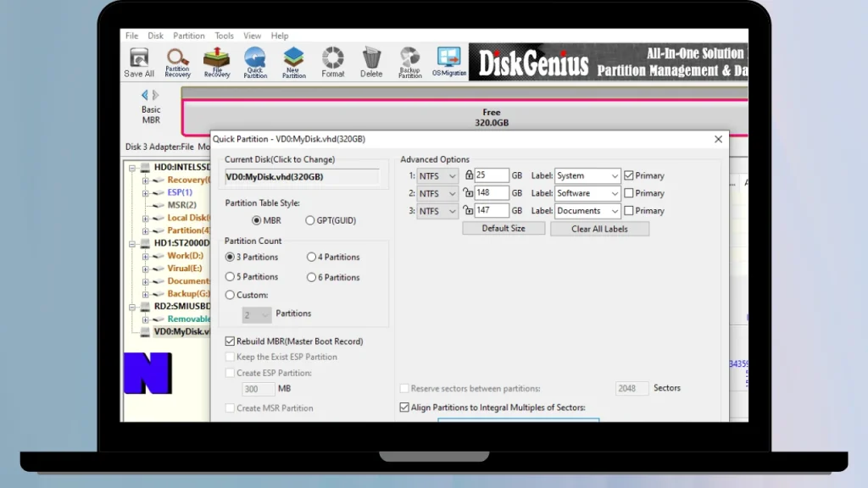Open the File menu
The width and height of the screenshot is (868, 488).
click(131, 36)
